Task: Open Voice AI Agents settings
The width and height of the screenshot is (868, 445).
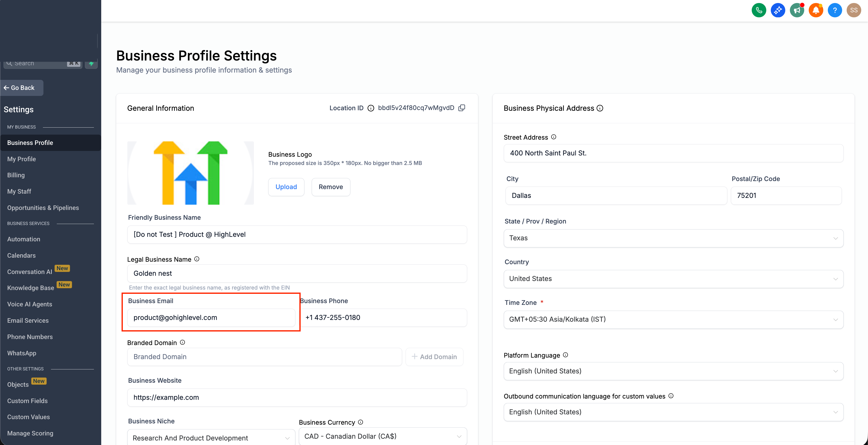Action: (30, 304)
